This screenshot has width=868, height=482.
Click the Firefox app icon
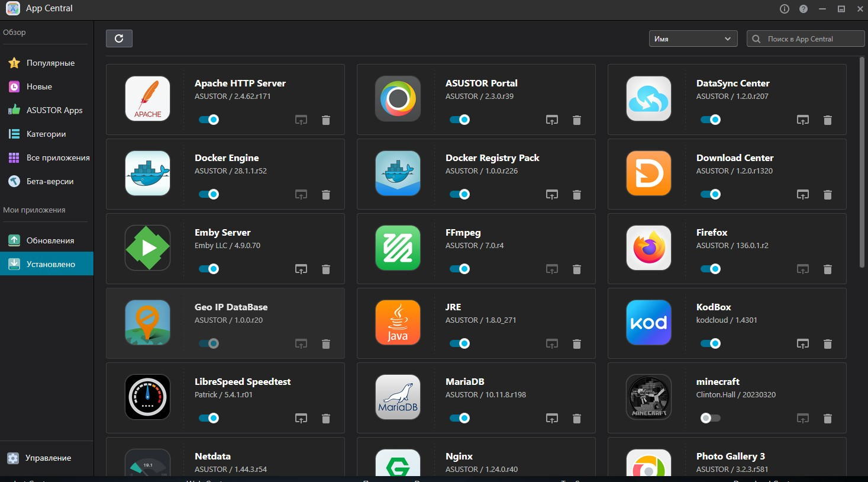coord(649,248)
